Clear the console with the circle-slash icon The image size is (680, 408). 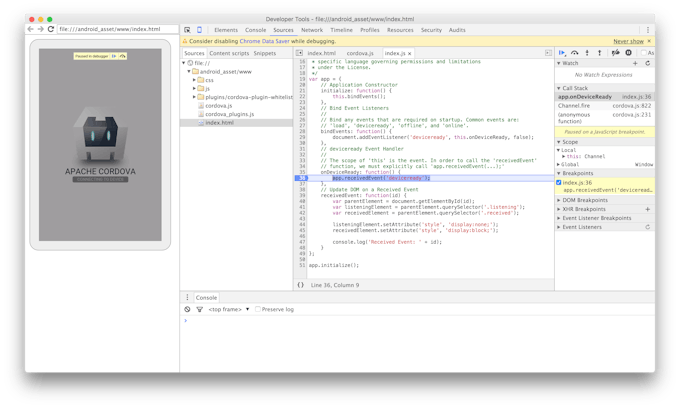(187, 309)
